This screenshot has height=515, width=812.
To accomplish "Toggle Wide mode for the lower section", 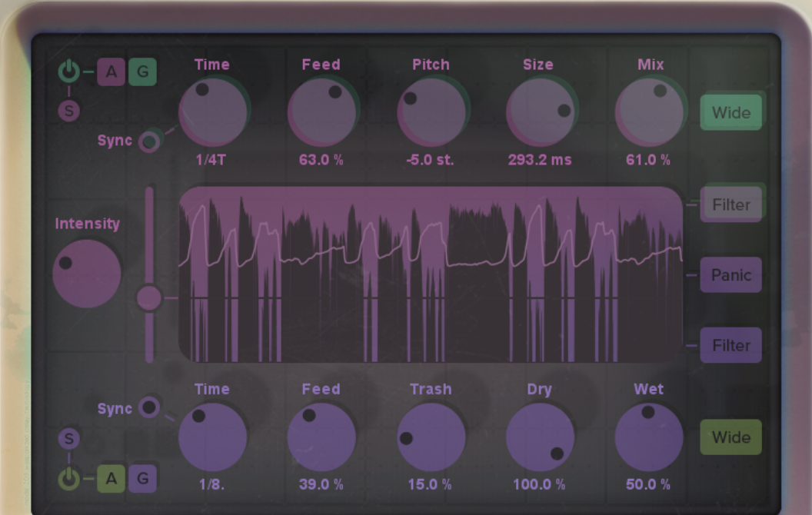I will pyautogui.click(x=730, y=437).
